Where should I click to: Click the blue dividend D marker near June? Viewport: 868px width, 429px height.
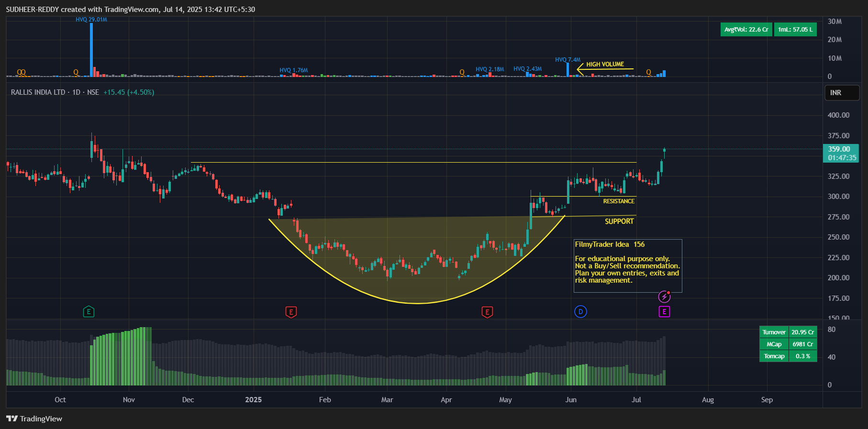click(x=580, y=312)
